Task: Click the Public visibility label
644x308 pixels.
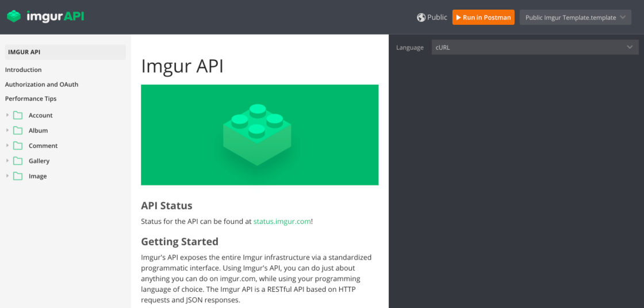Action: [437, 17]
